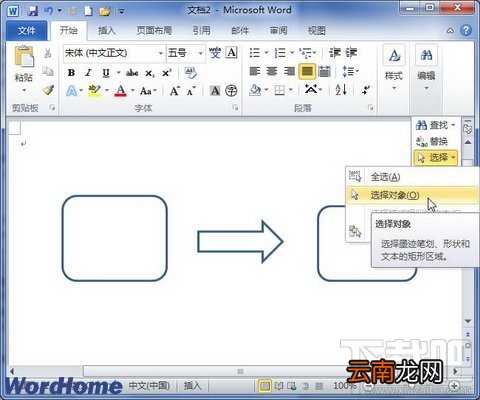Clear formatting with eraser icon
This screenshot has width=480, height=400.
(x=190, y=73)
